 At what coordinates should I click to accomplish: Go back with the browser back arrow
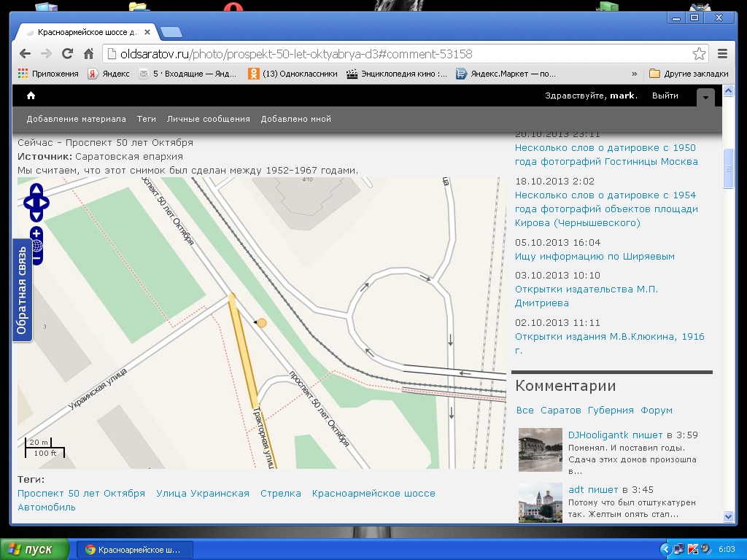point(26,54)
